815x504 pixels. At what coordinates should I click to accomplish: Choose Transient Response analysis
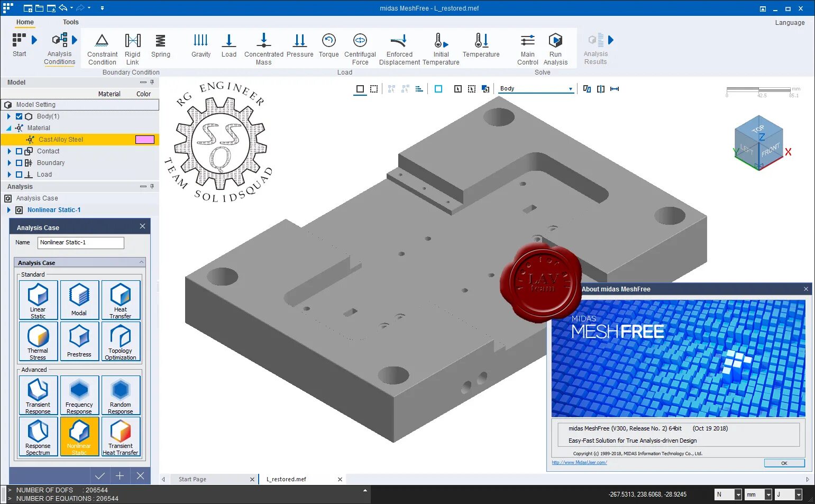38,395
